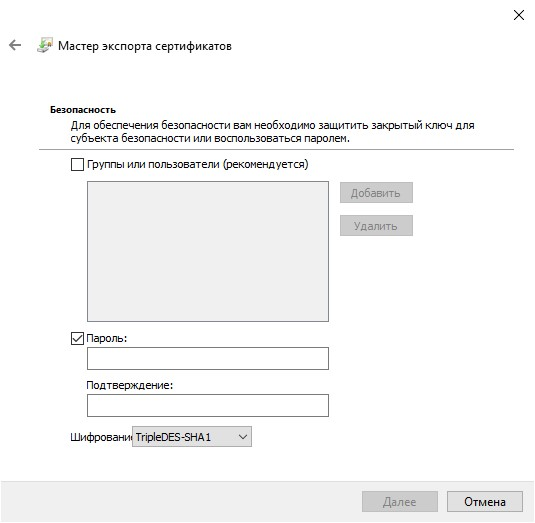Click the Безопасность section heading
Screen dimensions: 535x523
83,110
